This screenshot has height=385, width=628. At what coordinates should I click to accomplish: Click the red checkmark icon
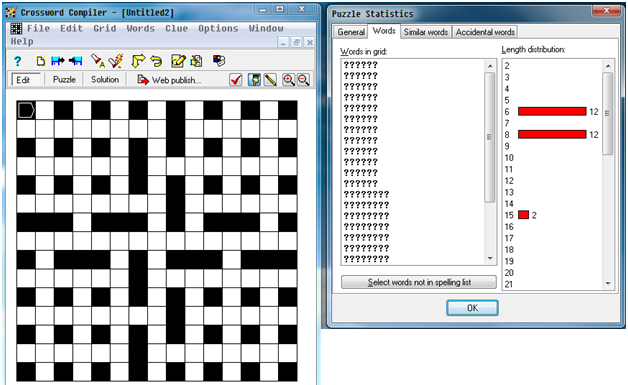click(236, 80)
